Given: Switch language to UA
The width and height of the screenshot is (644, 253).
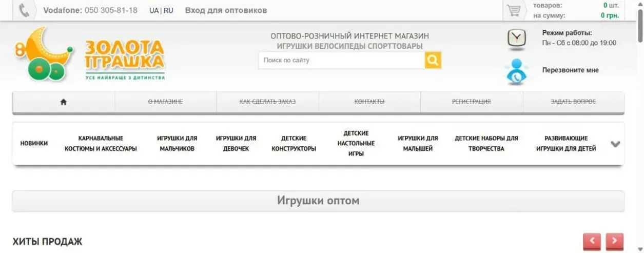Looking at the screenshot, I should pos(154,10).
